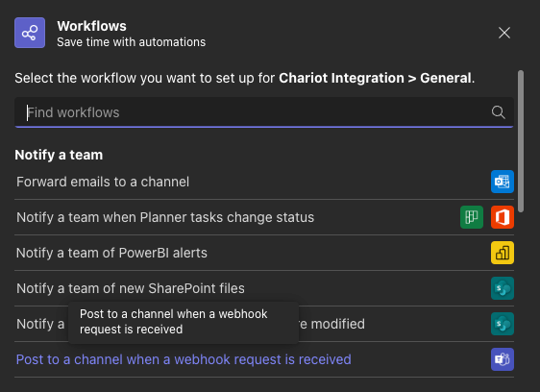The image size is (540, 392).
Task: Click the 'Notify a team' section header
Action: pyautogui.click(x=59, y=155)
